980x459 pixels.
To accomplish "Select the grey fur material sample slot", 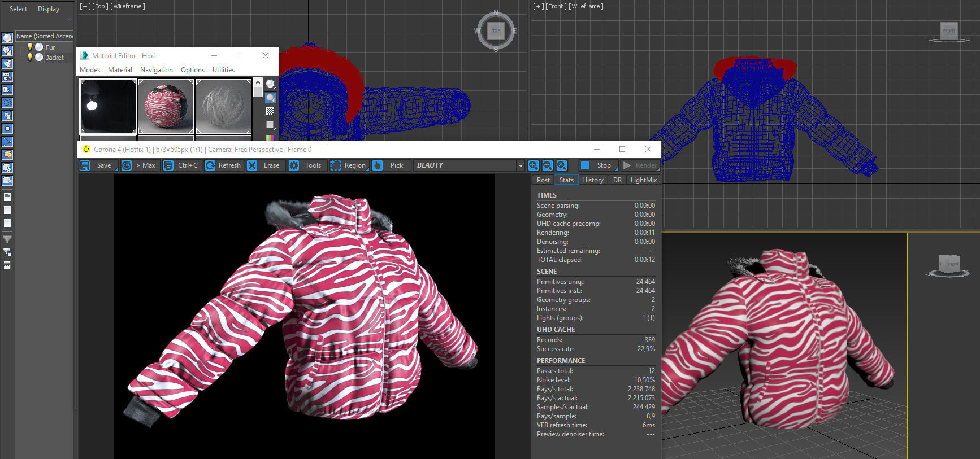I will pyautogui.click(x=223, y=106).
